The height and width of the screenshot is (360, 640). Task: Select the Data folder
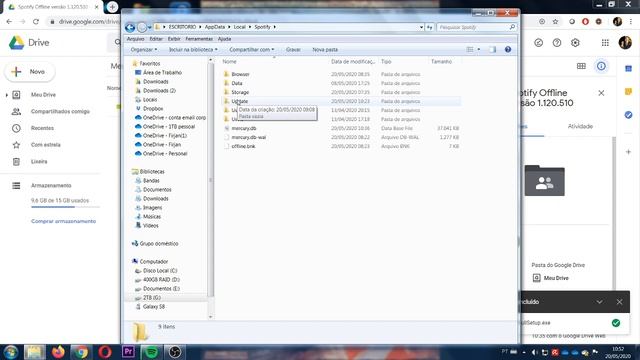click(237, 83)
